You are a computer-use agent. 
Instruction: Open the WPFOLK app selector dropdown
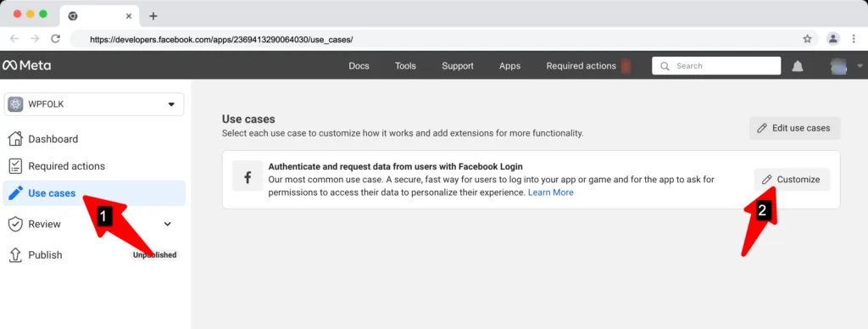[x=94, y=104]
